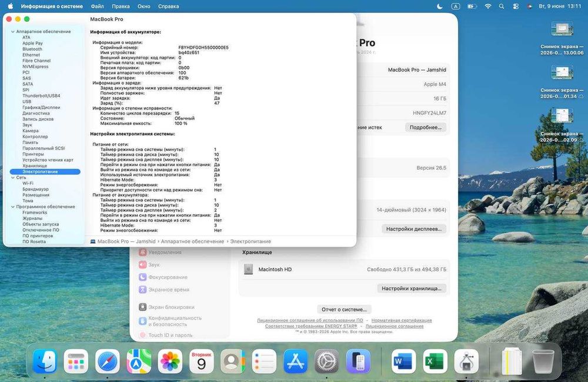Open the Справка menu
588x382 pixels.
(168, 6)
